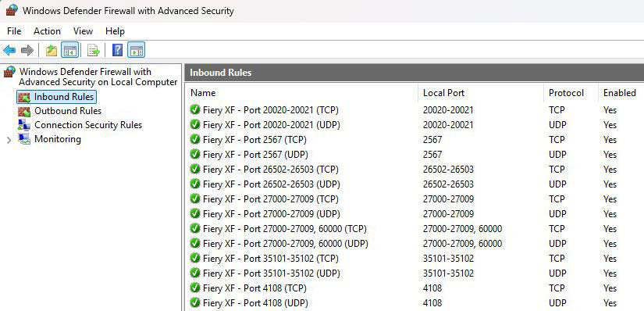Screen dimensions: 644x311
Task: Select Inbound Rules in the tree
Action: pos(64,97)
